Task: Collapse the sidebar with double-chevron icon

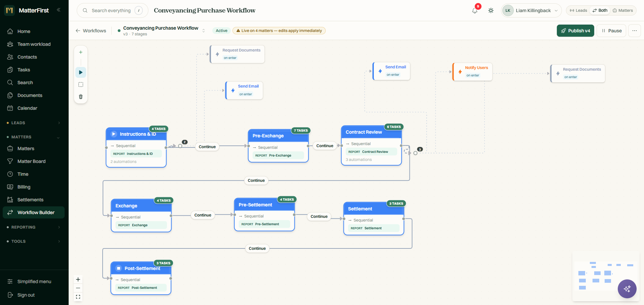Action: point(59,10)
